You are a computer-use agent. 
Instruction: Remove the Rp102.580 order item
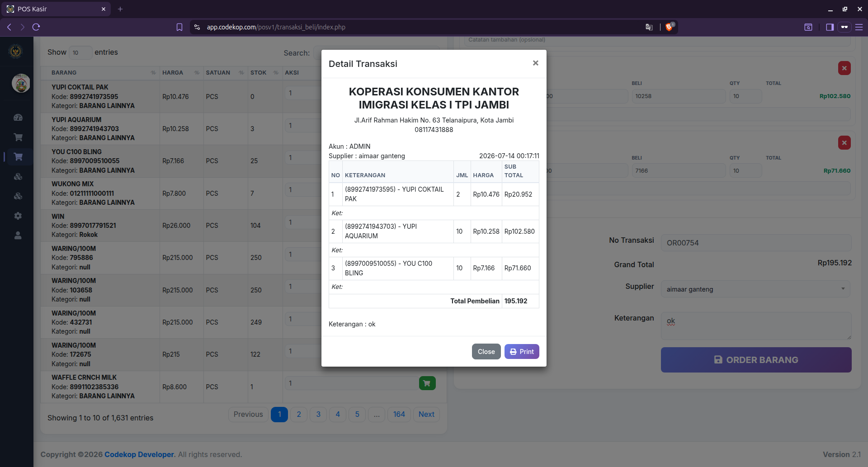(x=844, y=68)
